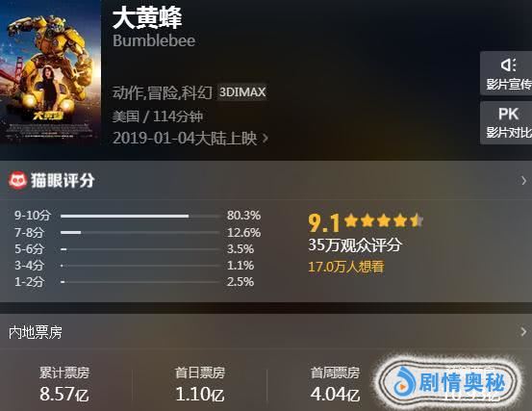
Task: Click the 剧情奥秘 watermark logo
Action: coord(448,382)
